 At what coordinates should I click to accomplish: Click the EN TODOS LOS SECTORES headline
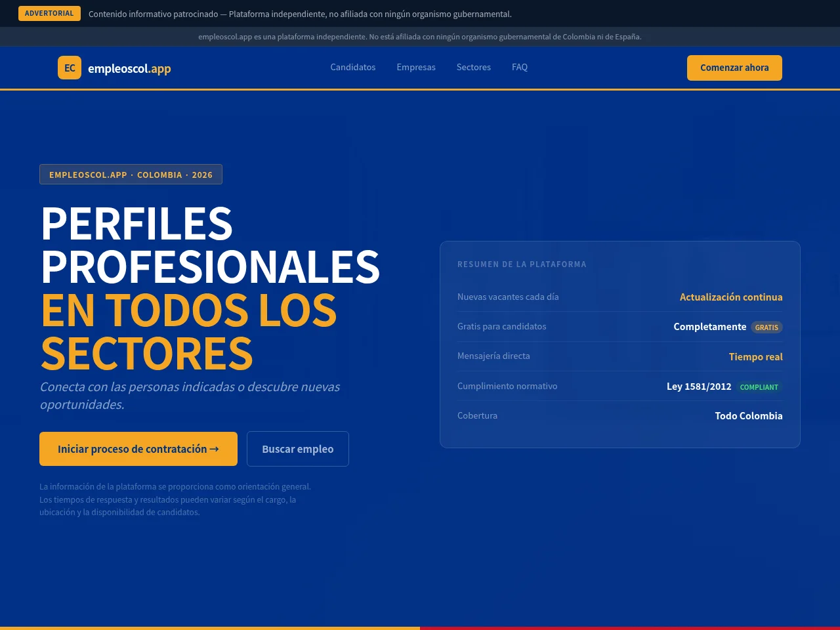189,331
